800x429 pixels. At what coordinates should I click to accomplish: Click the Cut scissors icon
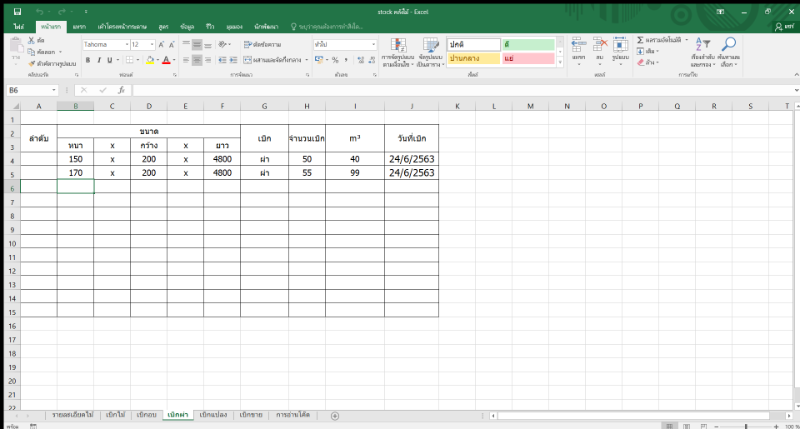click(32, 41)
